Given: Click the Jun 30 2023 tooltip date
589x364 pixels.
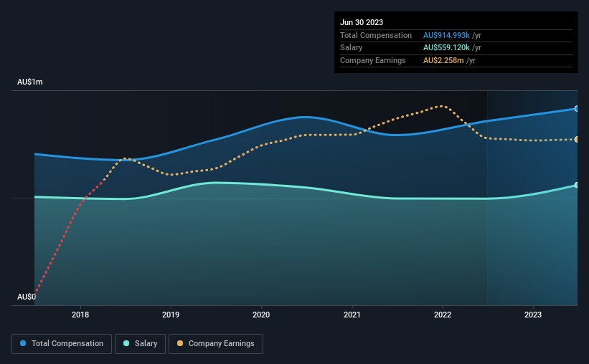Looking at the screenshot, I should (x=362, y=22).
